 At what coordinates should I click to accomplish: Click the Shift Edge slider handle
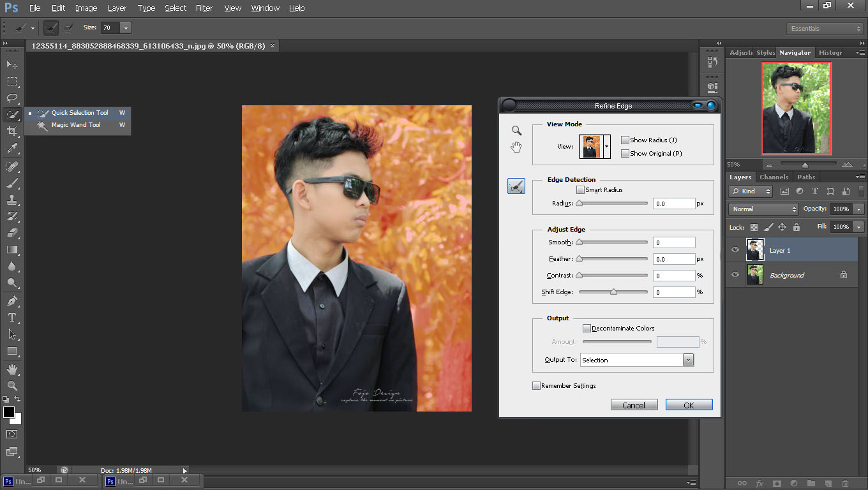tap(613, 292)
